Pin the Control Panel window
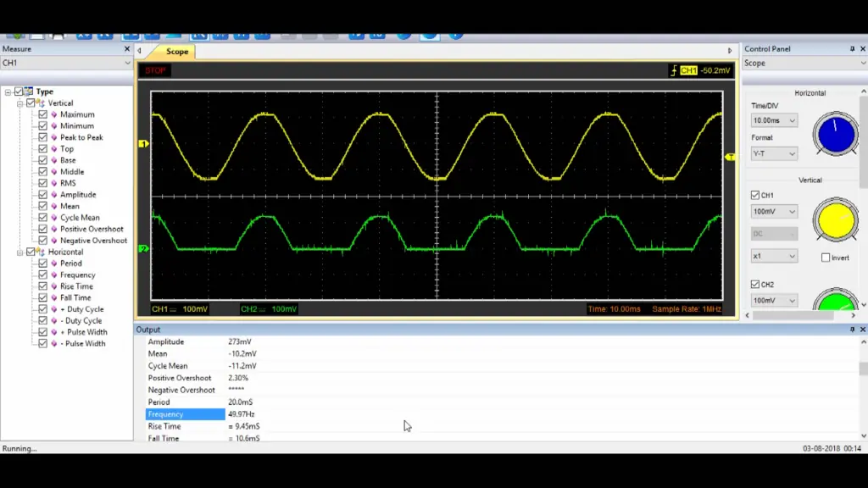 [x=852, y=48]
